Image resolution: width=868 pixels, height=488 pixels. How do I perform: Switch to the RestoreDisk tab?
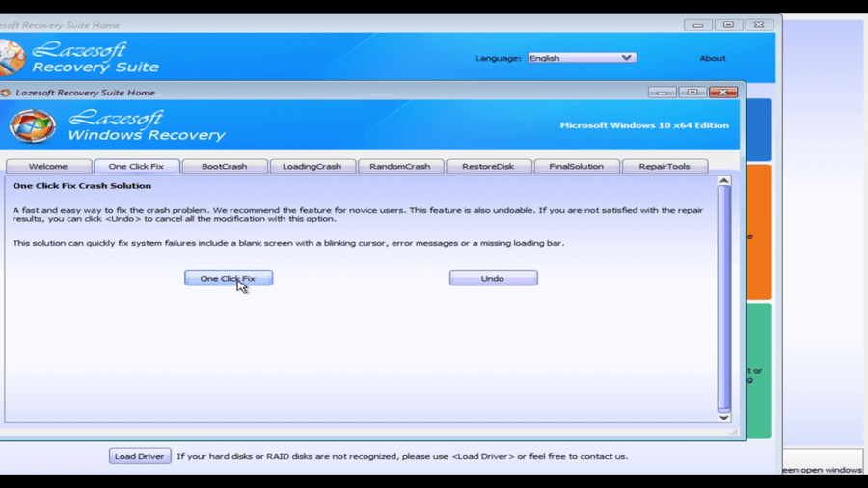point(488,166)
